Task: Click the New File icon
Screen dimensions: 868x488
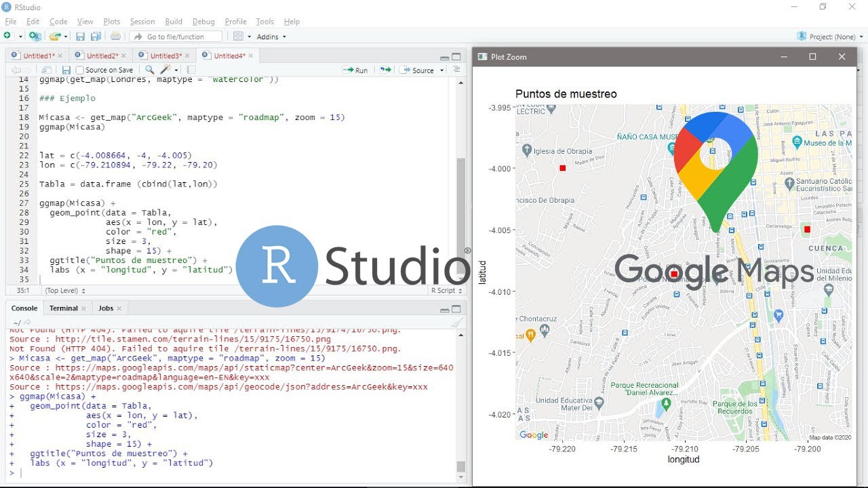Action: tap(7, 36)
